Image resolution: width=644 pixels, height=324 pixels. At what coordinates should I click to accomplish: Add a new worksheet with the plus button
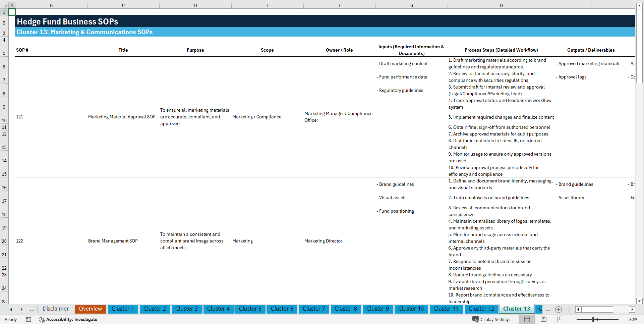[559, 310]
